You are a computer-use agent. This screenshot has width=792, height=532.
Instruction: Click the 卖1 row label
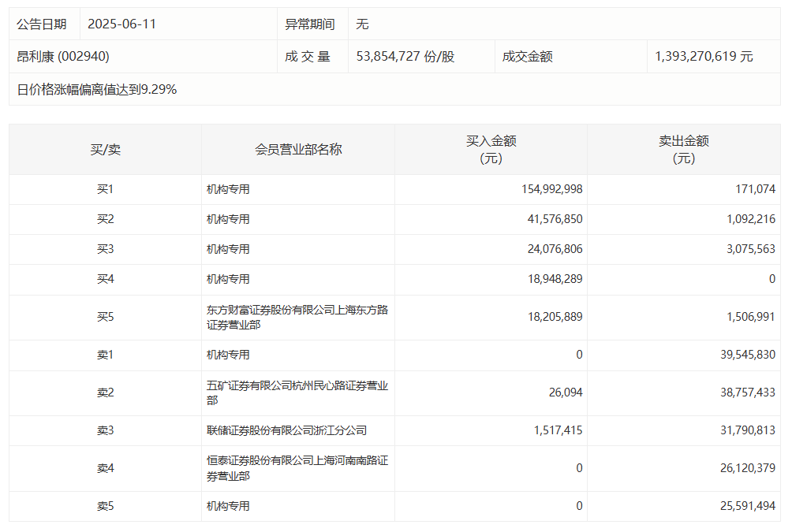point(105,355)
